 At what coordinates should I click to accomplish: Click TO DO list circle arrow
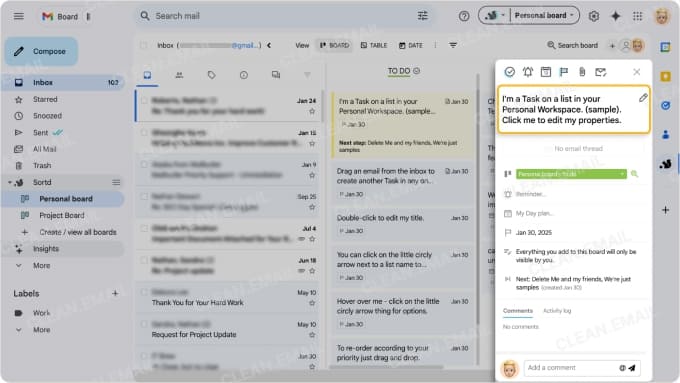(x=417, y=71)
